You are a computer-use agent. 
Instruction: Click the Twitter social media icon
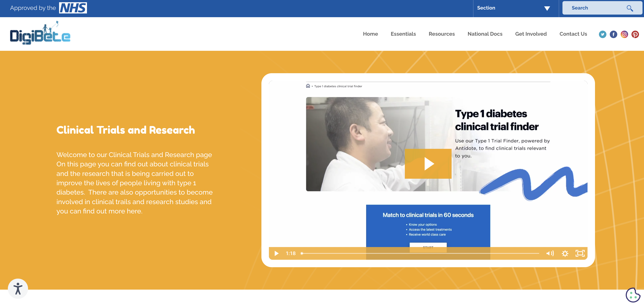[x=602, y=34]
